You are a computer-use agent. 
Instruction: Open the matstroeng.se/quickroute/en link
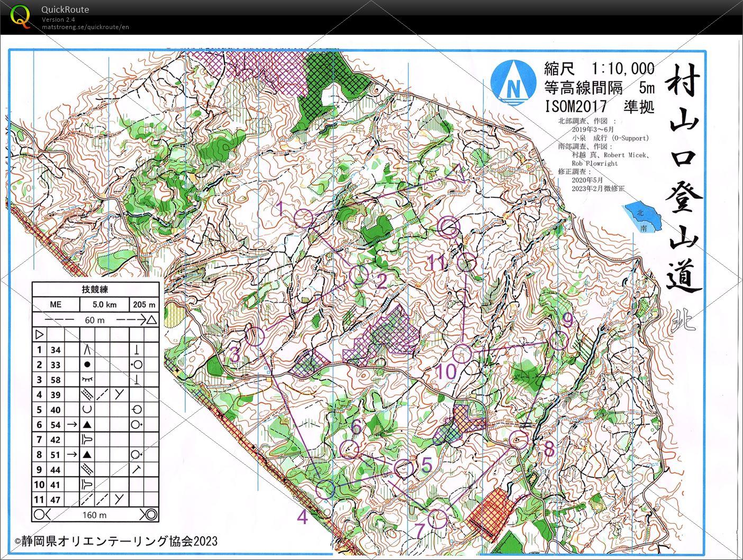tap(85, 27)
